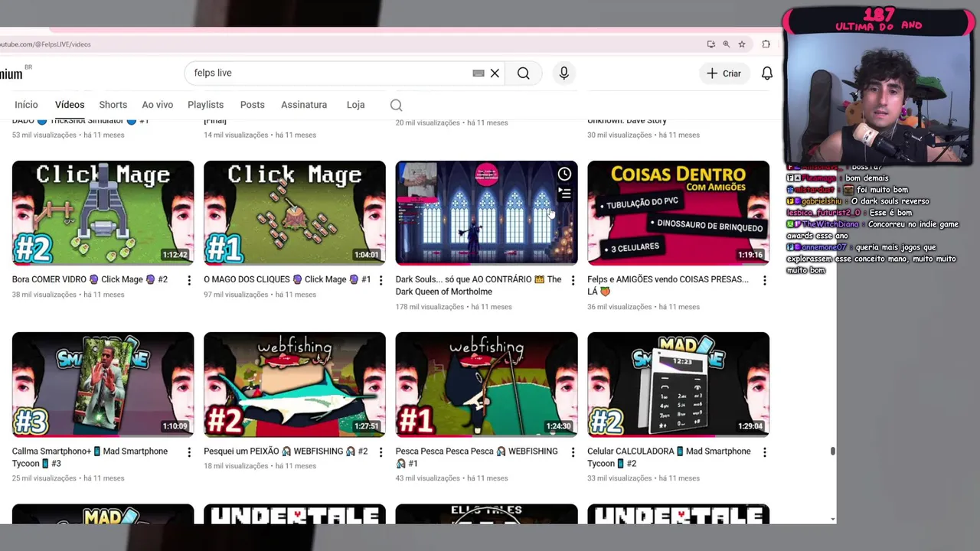
Task: Open Pesca Pesca Pesca Pesca title link
Action: [x=476, y=457]
